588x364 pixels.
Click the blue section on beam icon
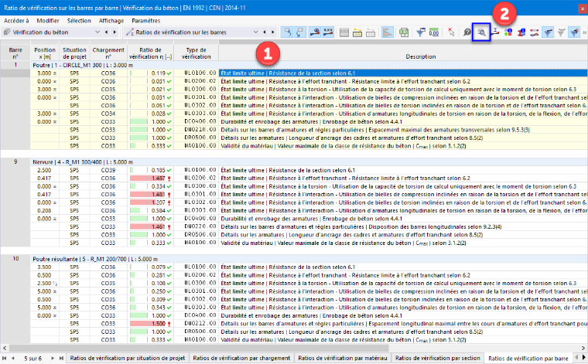[x=495, y=32]
